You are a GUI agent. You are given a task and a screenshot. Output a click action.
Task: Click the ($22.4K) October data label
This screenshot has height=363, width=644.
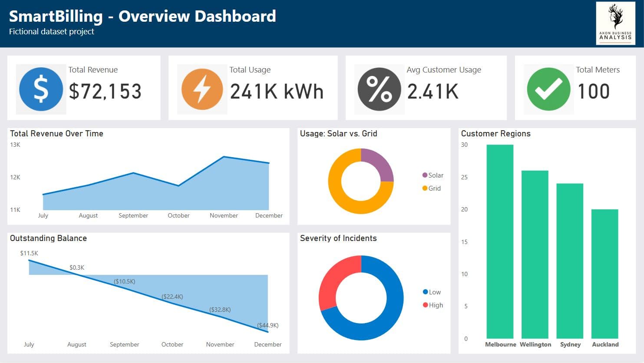tap(172, 297)
